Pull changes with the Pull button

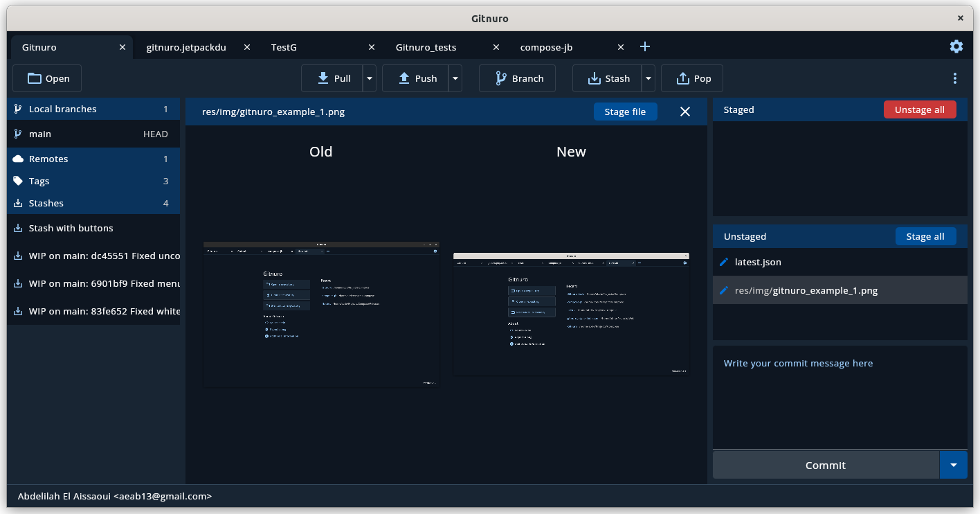pos(332,78)
